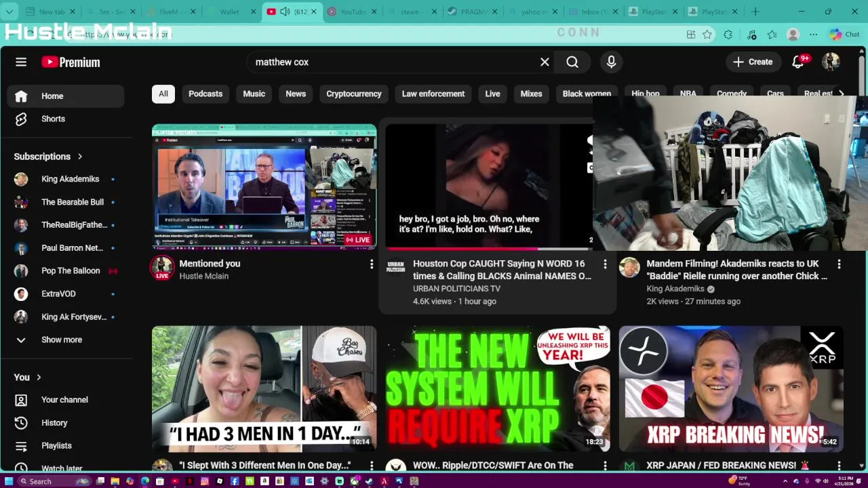This screenshot has width=868, height=488.
Task: Open the XRP BREAKING NEWS thumbnail
Action: pyautogui.click(x=731, y=388)
